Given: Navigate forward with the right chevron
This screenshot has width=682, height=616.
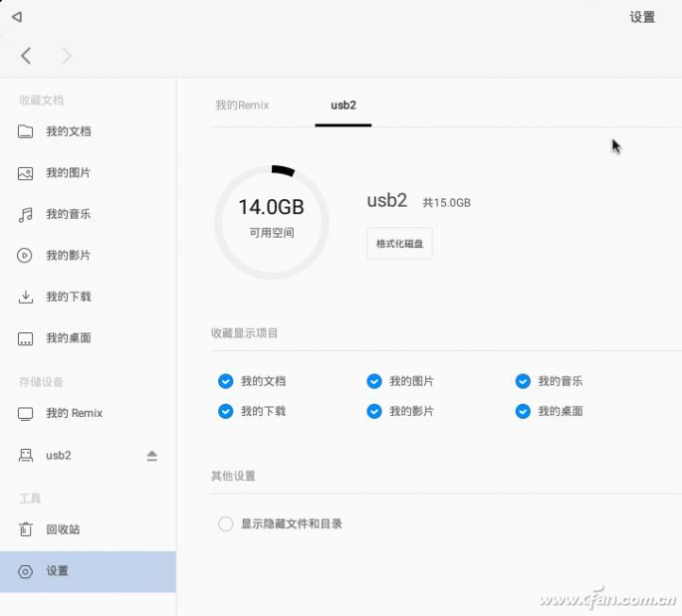Looking at the screenshot, I should coord(67,56).
